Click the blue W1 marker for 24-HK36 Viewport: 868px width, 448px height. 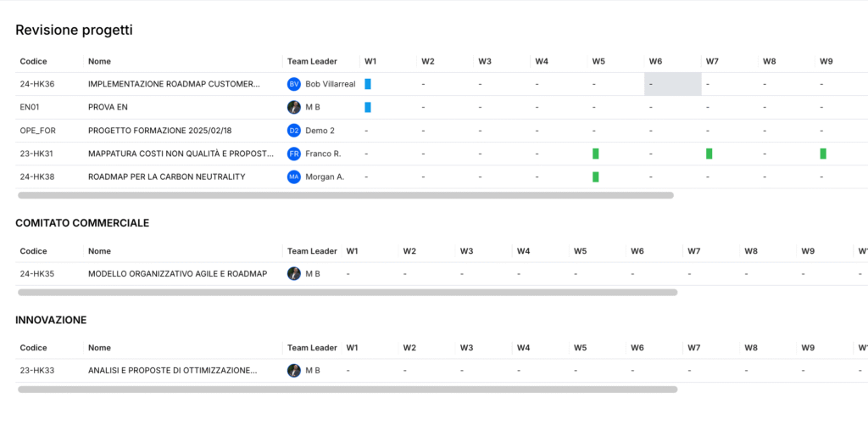pyautogui.click(x=368, y=84)
